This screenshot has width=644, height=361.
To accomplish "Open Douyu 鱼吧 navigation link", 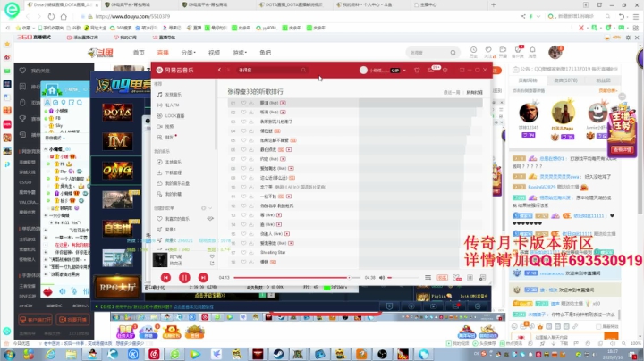I will [x=266, y=53].
